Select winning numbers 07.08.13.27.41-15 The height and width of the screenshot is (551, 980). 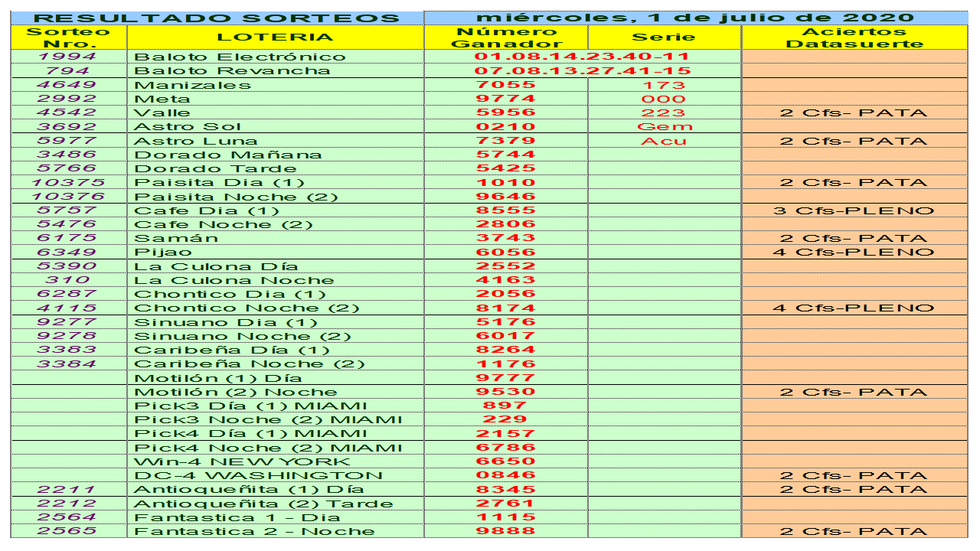tap(583, 71)
